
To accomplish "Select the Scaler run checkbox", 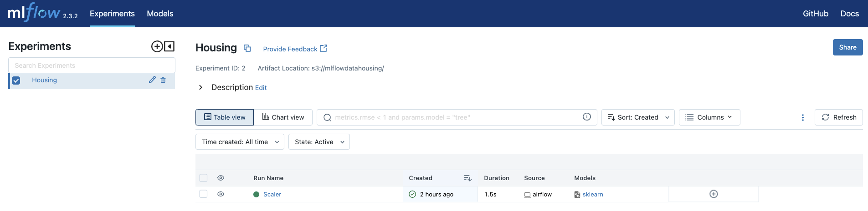I will pos(203,194).
